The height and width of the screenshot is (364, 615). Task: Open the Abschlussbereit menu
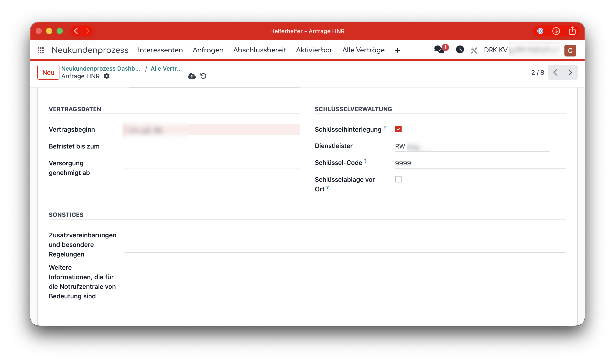[260, 50]
